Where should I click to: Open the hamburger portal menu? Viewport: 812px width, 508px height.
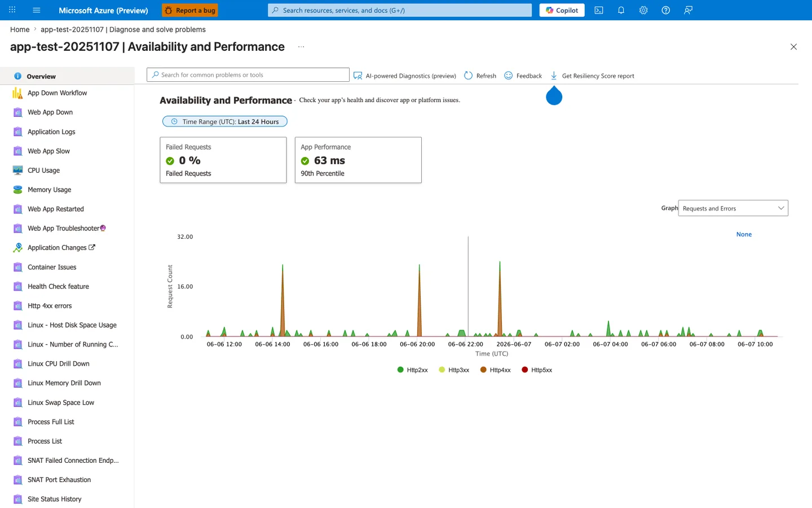(37, 10)
